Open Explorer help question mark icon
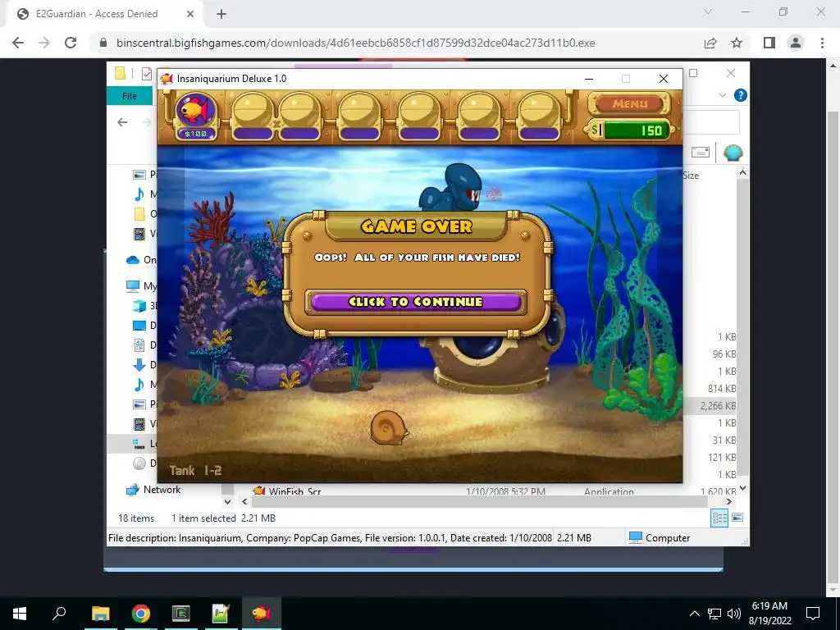The image size is (840, 630). pos(741,95)
